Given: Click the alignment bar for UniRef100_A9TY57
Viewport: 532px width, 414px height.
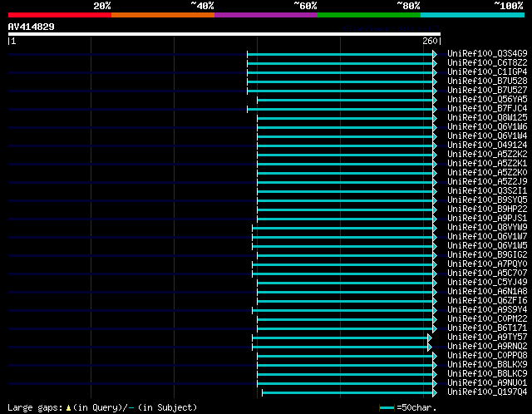Looking at the screenshot, I should pos(340,338).
